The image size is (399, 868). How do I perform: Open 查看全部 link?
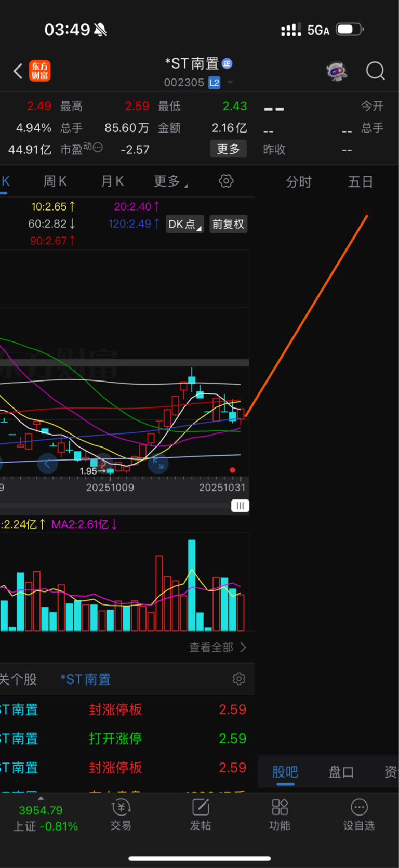click(x=218, y=648)
